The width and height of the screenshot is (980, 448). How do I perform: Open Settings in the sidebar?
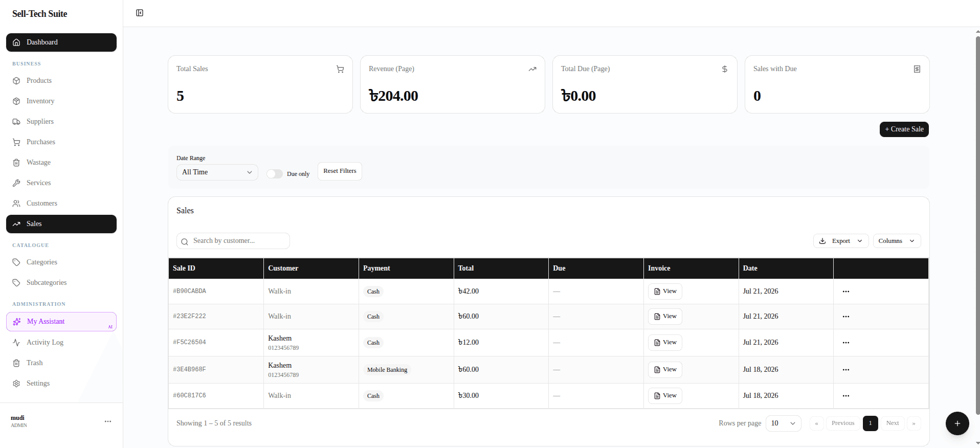(61, 384)
